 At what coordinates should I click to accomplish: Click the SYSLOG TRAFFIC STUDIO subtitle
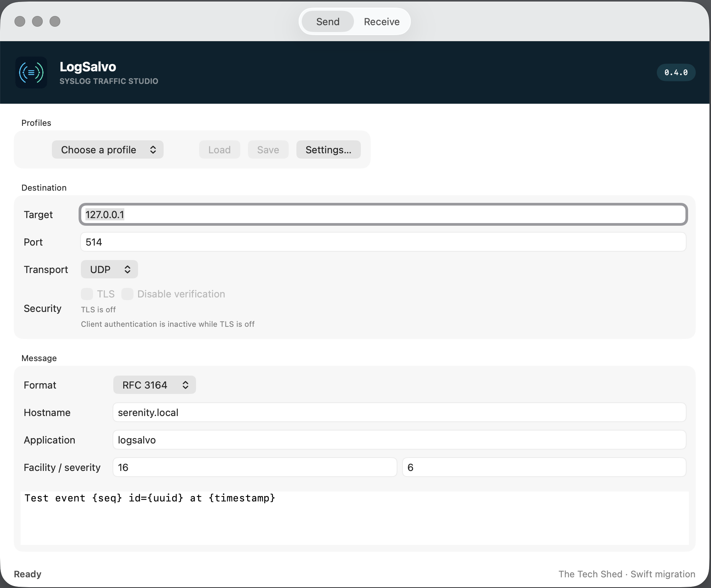pyautogui.click(x=109, y=81)
